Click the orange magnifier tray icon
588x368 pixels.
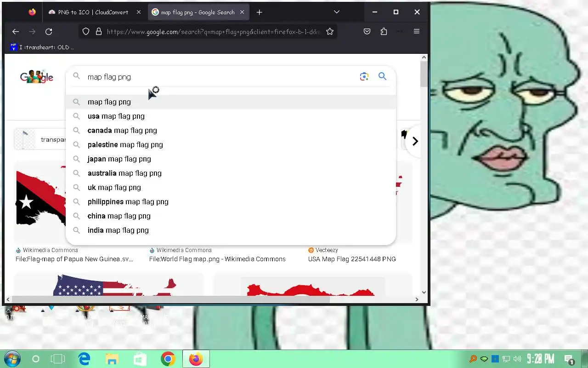click(x=473, y=359)
